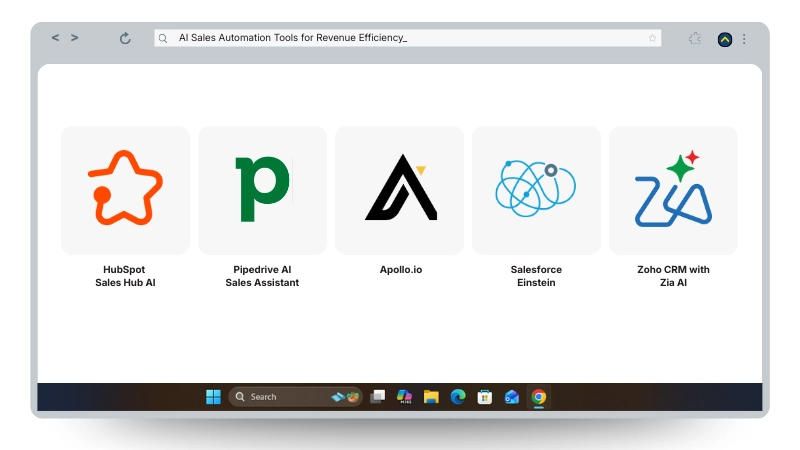Open Microsoft Store from the taskbar
This screenshot has height=450, width=800.
tap(485, 396)
